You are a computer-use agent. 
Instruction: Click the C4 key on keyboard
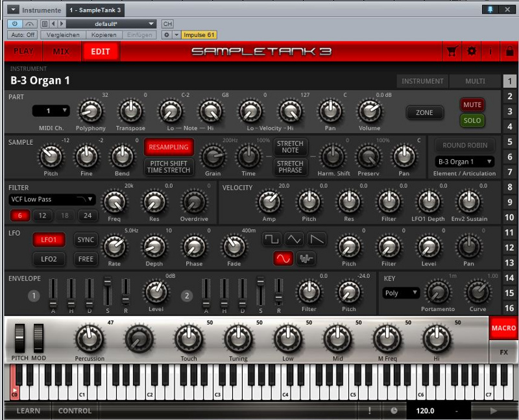pyautogui.click(x=285, y=394)
